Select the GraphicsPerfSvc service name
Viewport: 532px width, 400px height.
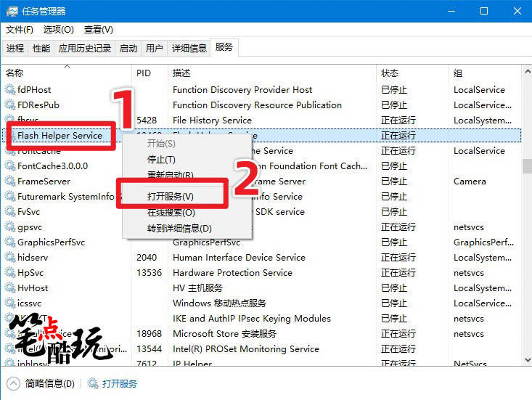(x=52, y=242)
